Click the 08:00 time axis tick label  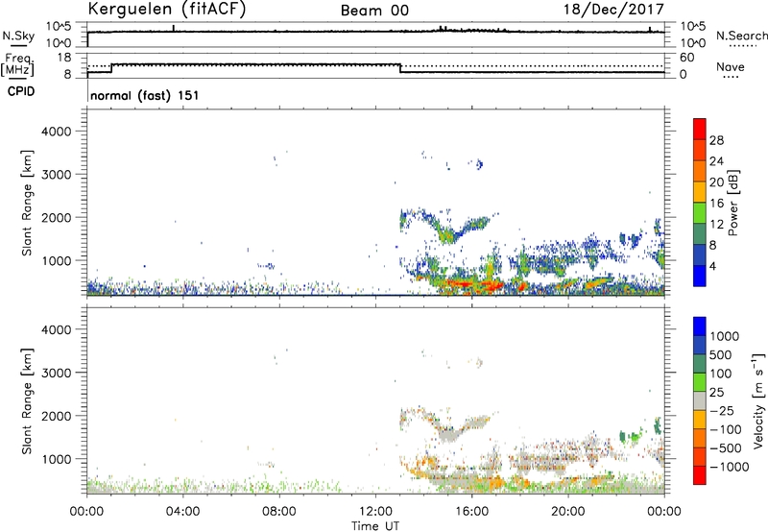[279, 512]
